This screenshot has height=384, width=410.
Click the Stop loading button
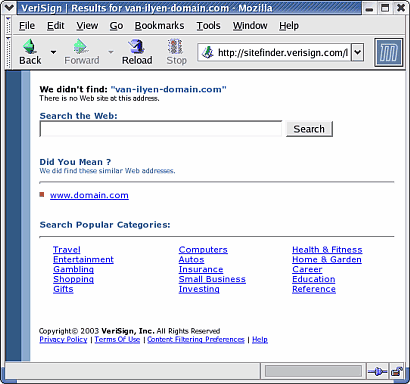176,52
